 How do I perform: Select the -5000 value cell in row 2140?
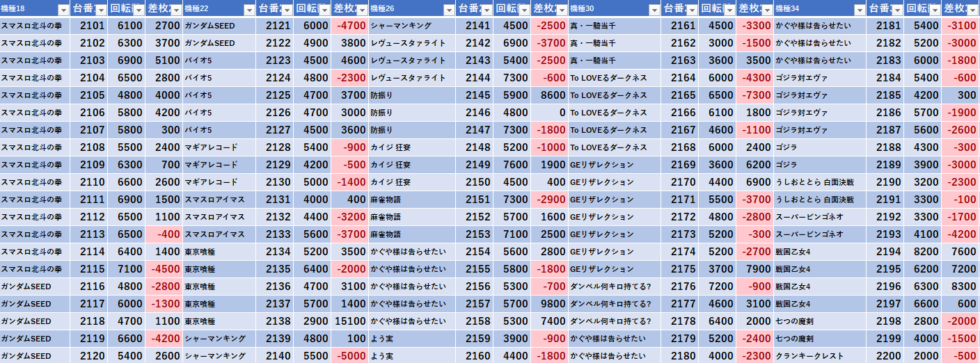point(349,356)
